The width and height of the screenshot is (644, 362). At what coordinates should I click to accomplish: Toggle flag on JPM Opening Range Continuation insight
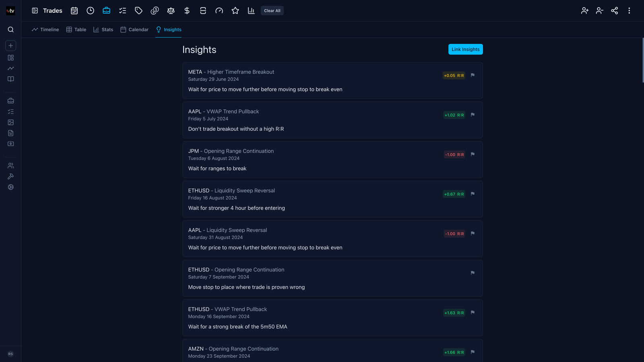[x=473, y=154]
